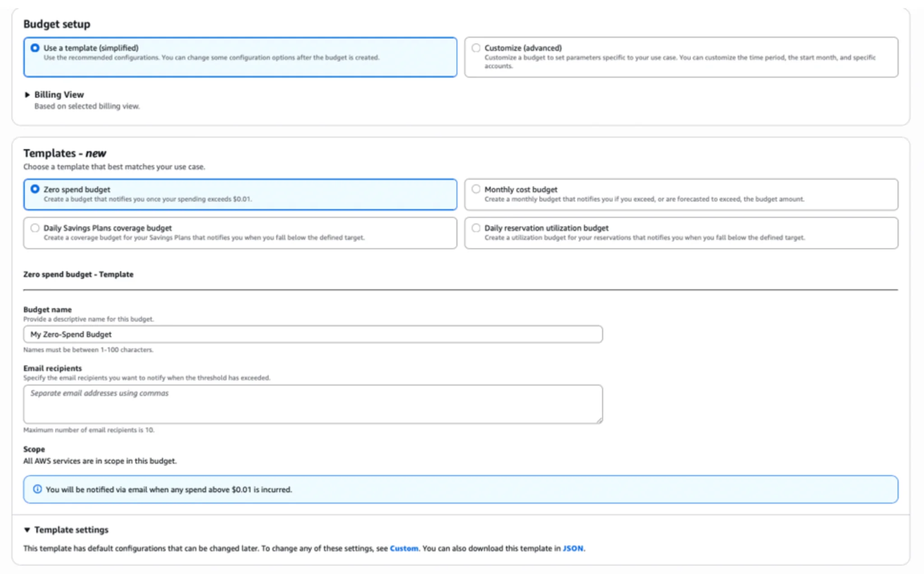This screenshot has height=574, width=924.
Task: Collapse the Template settings section arrow
Action: [27, 530]
